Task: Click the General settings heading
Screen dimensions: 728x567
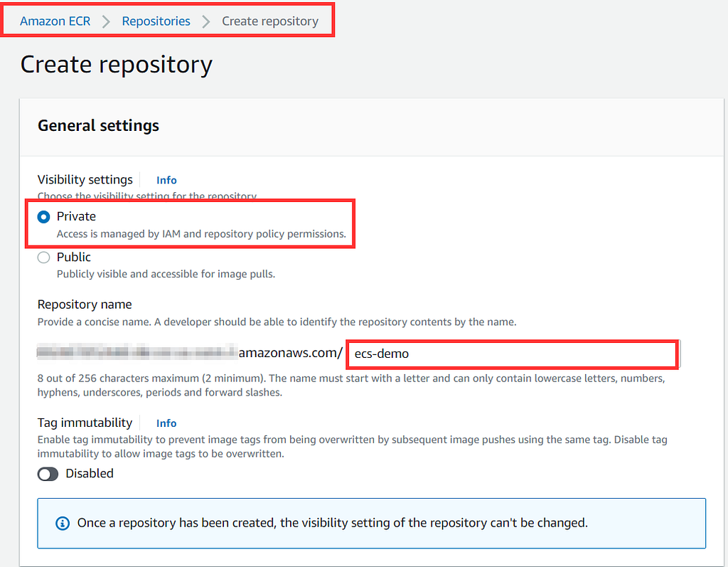Action: [98, 125]
